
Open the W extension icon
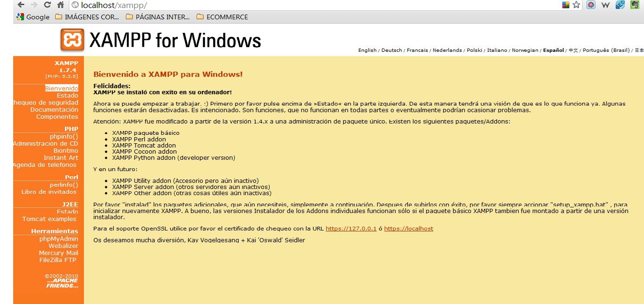pos(606,5)
